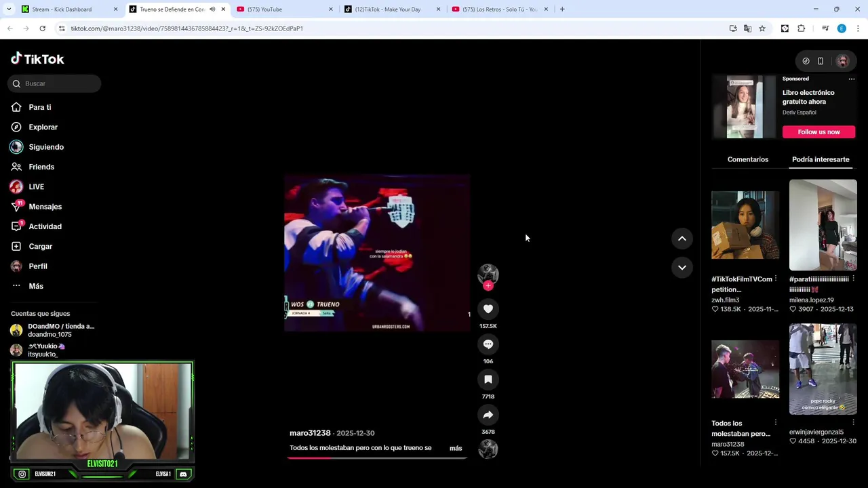Open the phone app icon in the top pill
This screenshot has width=868, height=488.
point(821,61)
